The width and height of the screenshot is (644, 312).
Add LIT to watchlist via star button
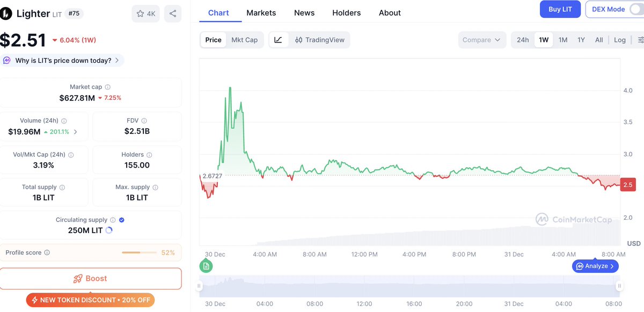pos(145,14)
